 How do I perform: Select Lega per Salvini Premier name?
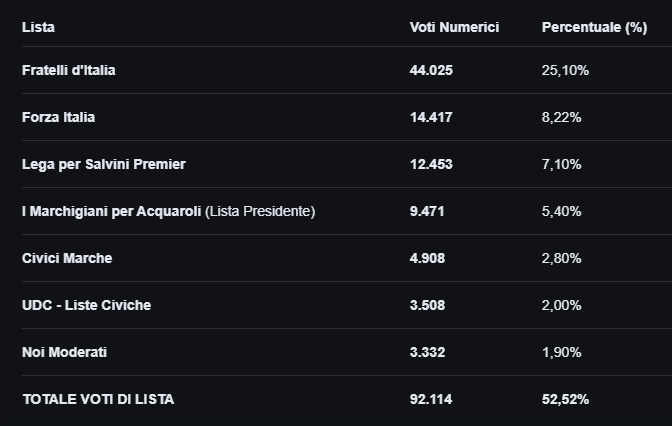104,164
